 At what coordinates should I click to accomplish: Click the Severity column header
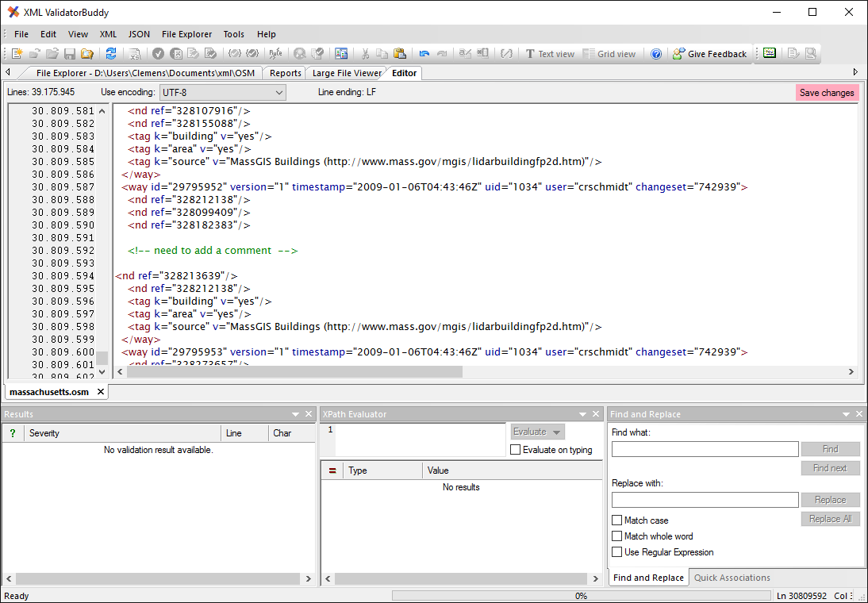[x=122, y=433]
